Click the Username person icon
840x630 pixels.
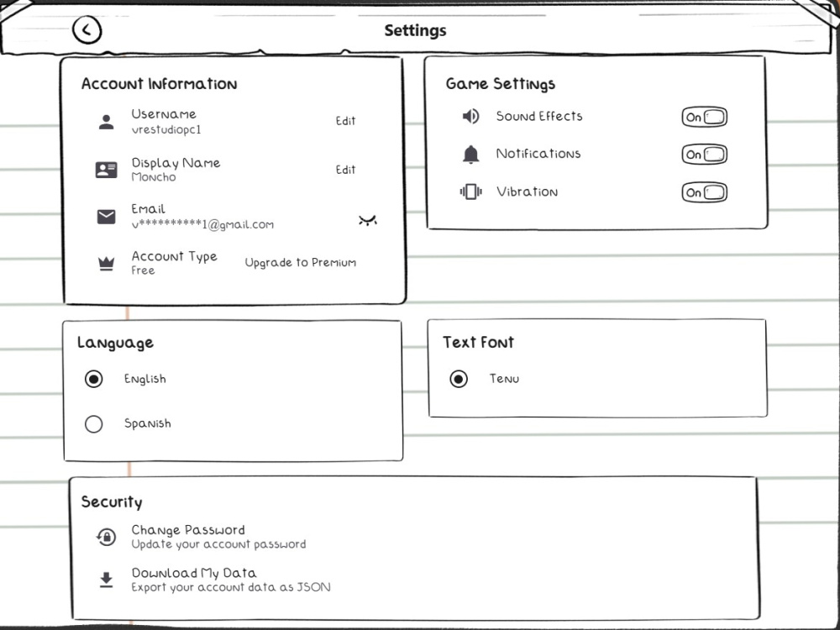pyautogui.click(x=107, y=122)
